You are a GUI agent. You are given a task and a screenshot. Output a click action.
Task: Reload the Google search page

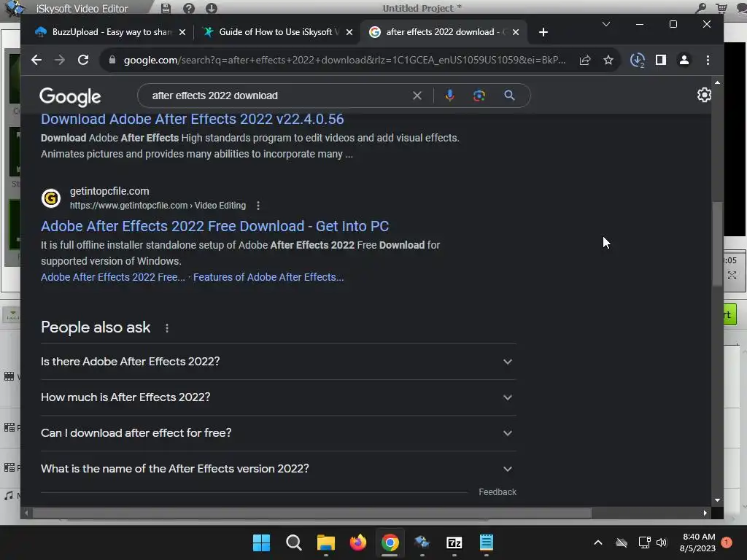click(x=83, y=60)
